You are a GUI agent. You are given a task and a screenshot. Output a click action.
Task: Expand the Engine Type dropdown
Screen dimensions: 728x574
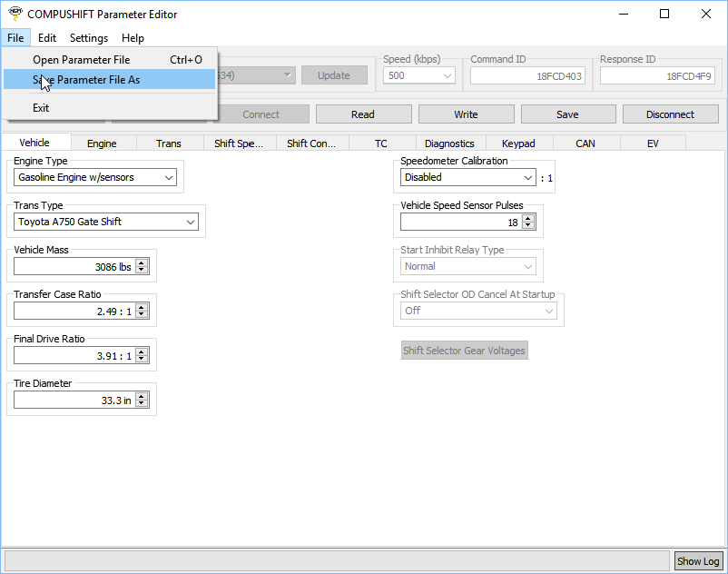click(x=95, y=178)
